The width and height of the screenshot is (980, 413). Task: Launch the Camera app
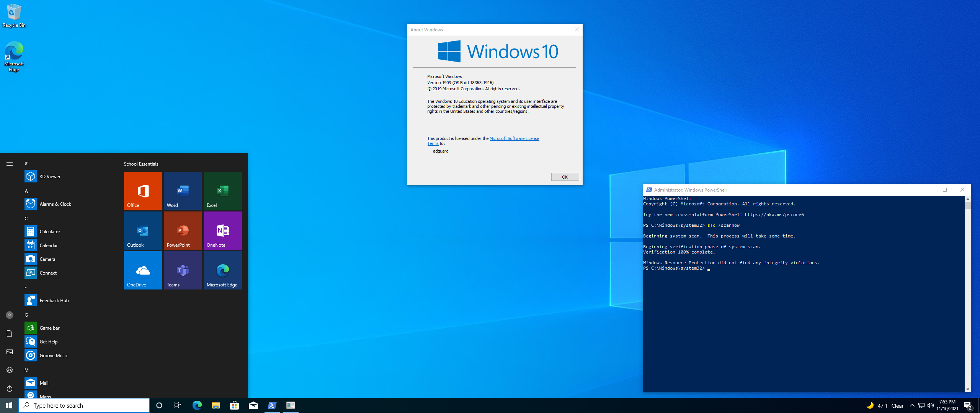pos(69,259)
